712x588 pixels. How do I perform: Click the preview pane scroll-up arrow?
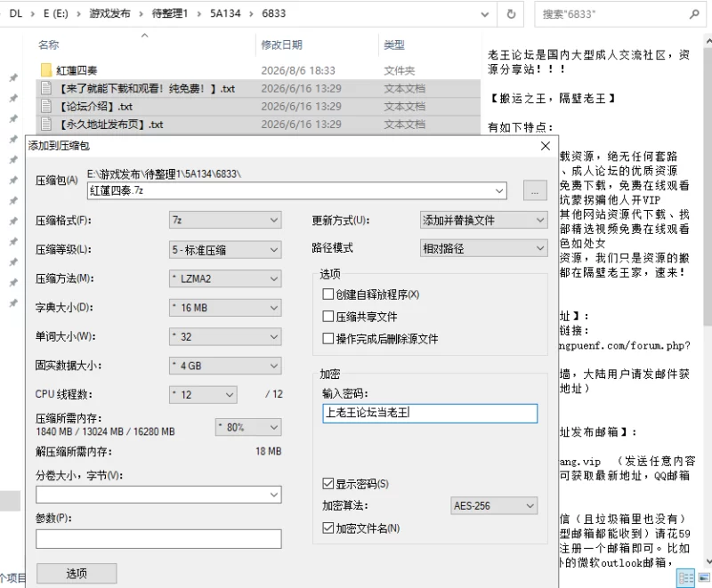point(708,41)
